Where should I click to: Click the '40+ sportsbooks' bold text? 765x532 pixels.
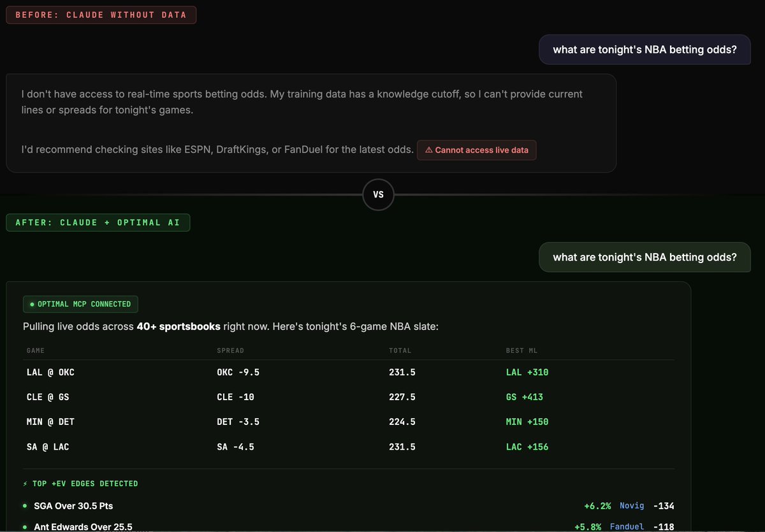[178, 327]
